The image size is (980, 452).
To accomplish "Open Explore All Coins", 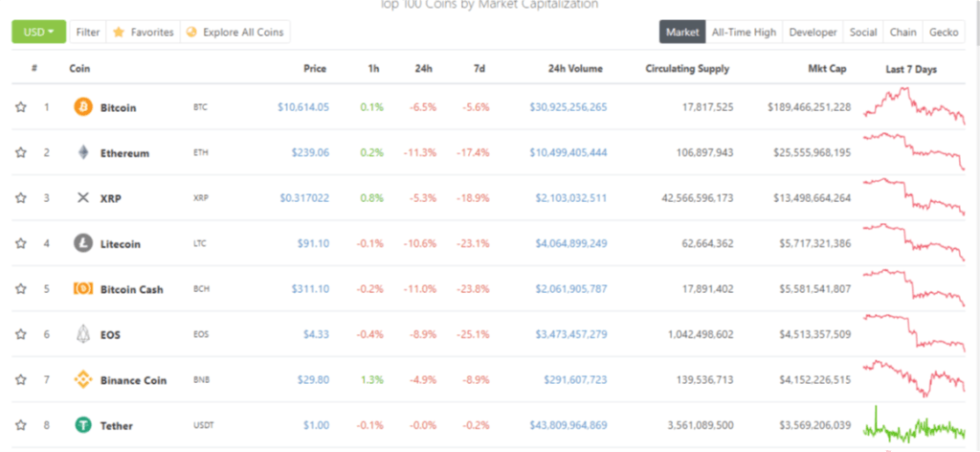I will pyautogui.click(x=235, y=32).
